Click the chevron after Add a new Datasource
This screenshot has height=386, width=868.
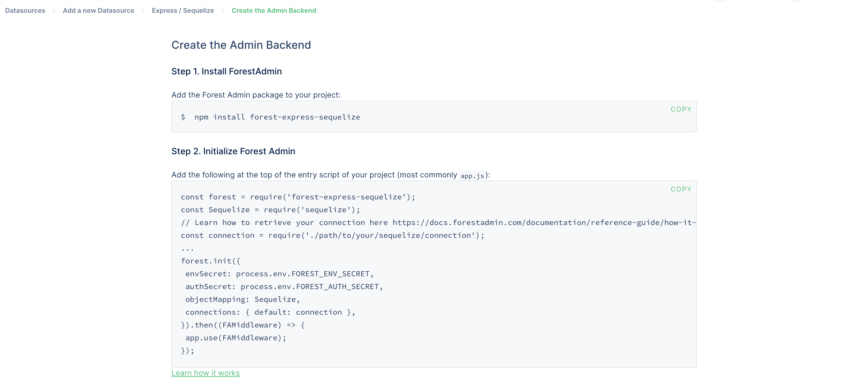[x=143, y=11]
